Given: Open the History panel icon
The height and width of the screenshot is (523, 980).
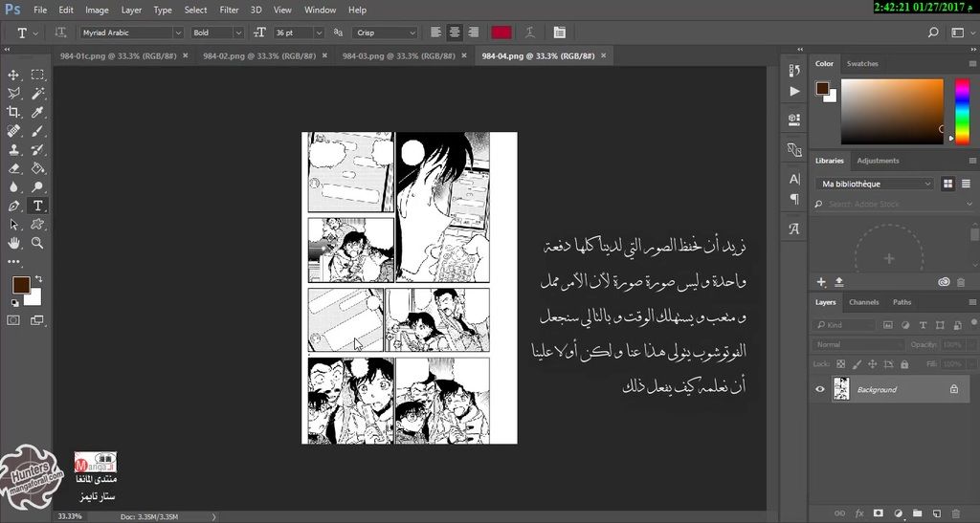Looking at the screenshot, I should point(794,71).
